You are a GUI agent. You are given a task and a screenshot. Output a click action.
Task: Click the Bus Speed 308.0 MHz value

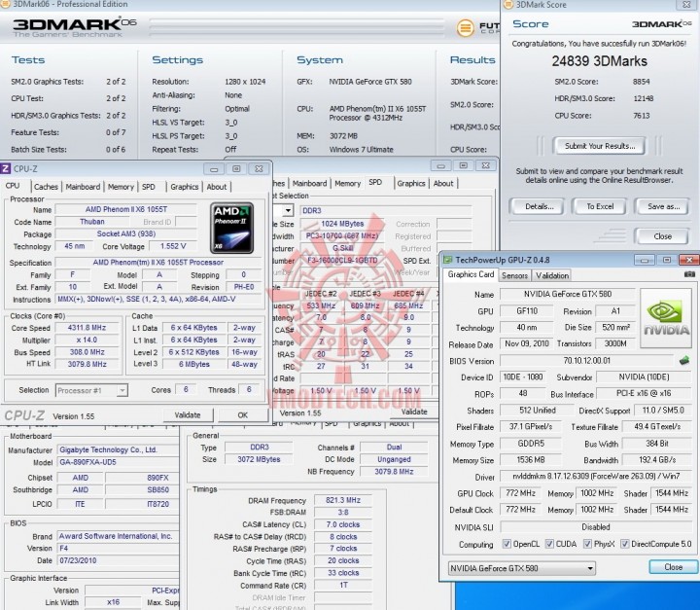(x=87, y=352)
